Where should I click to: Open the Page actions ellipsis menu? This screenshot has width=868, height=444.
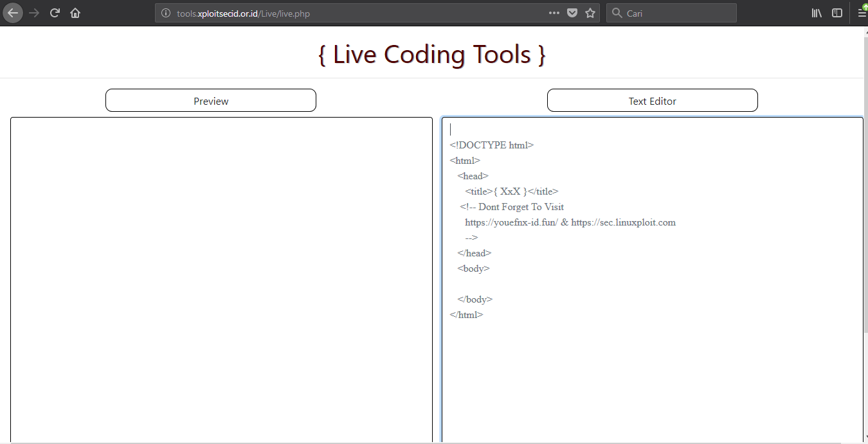(554, 12)
